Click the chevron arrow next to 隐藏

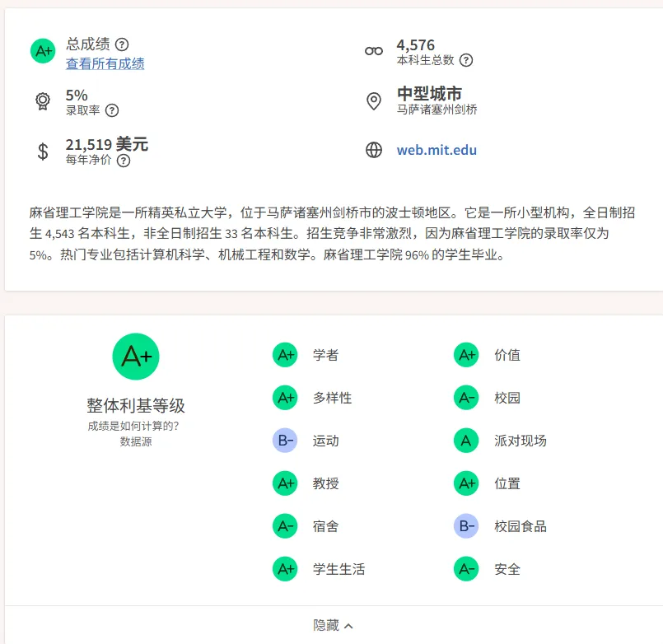(x=348, y=626)
